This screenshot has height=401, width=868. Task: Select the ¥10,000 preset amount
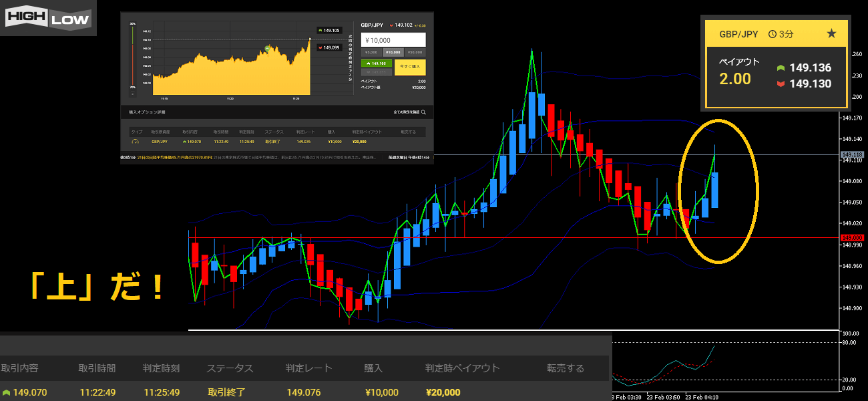pyautogui.click(x=393, y=51)
